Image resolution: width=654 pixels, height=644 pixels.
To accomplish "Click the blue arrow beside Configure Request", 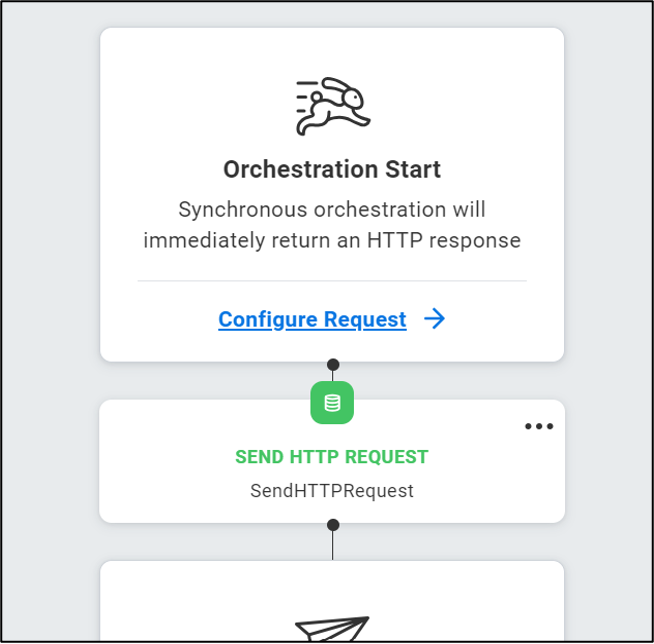I will click(435, 319).
